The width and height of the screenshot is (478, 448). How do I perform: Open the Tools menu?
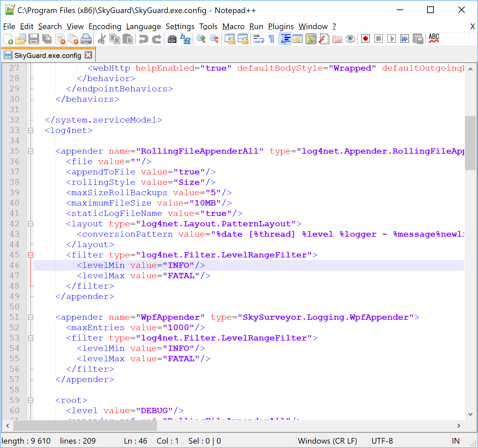pyautogui.click(x=208, y=26)
